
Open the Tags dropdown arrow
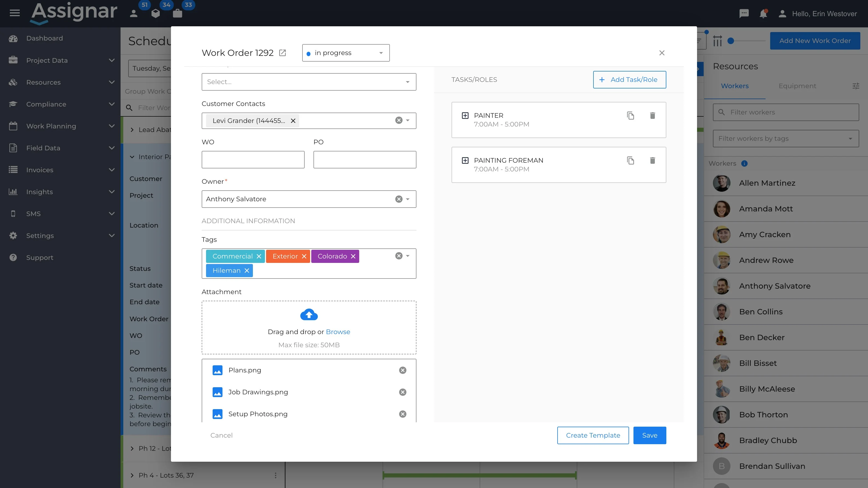(408, 256)
